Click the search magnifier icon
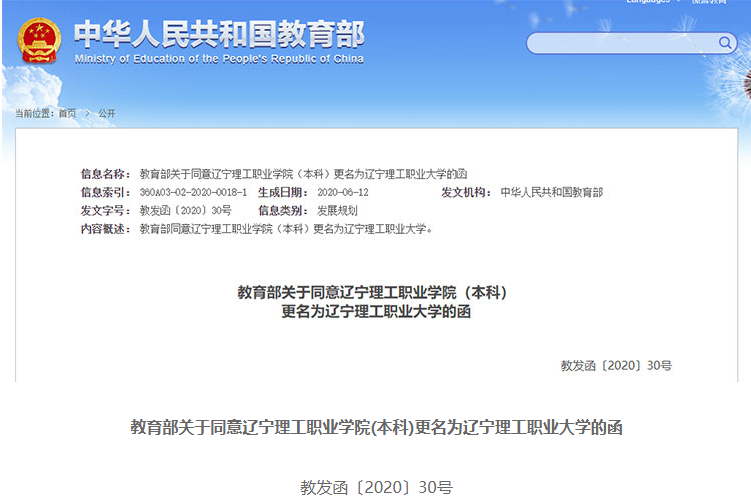The height and width of the screenshot is (499, 751). [x=725, y=43]
